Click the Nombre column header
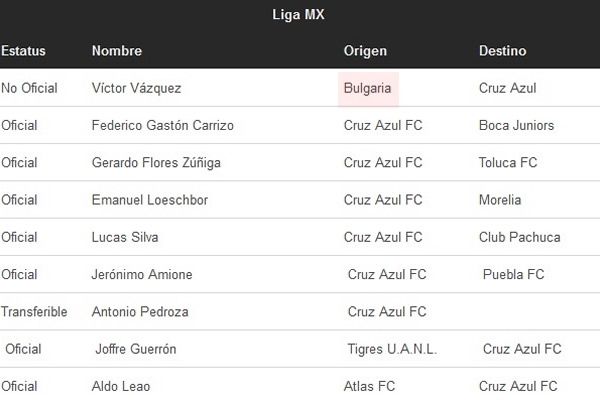This screenshot has height=400, width=600. [117, 51]
